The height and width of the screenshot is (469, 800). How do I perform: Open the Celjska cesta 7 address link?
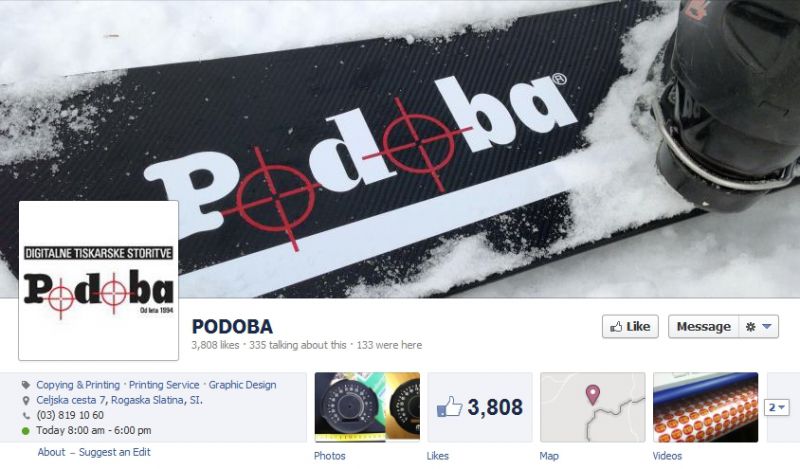point(119,401)
